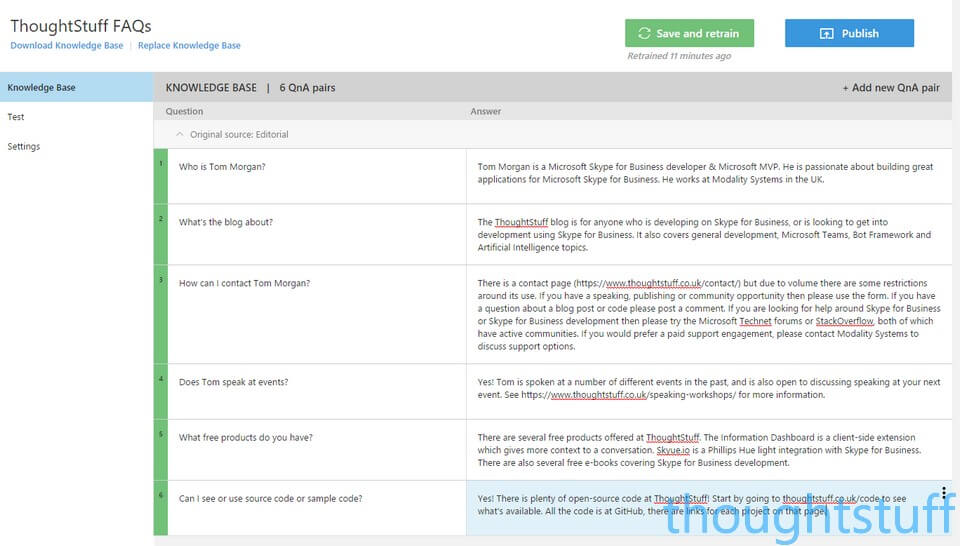
Task: Click the Question column header
Action: (x=184, y=111)
